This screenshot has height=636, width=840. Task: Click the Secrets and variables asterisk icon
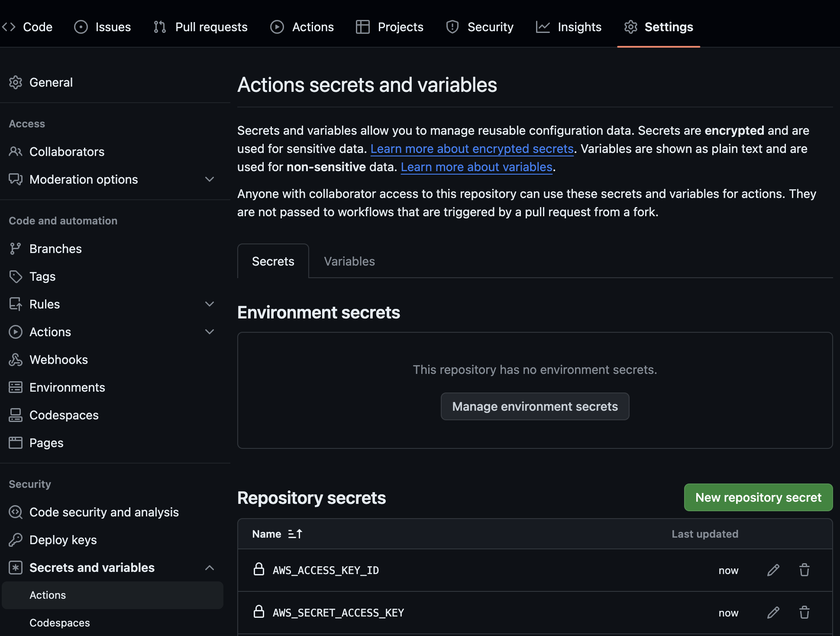[x=16, y=568]
